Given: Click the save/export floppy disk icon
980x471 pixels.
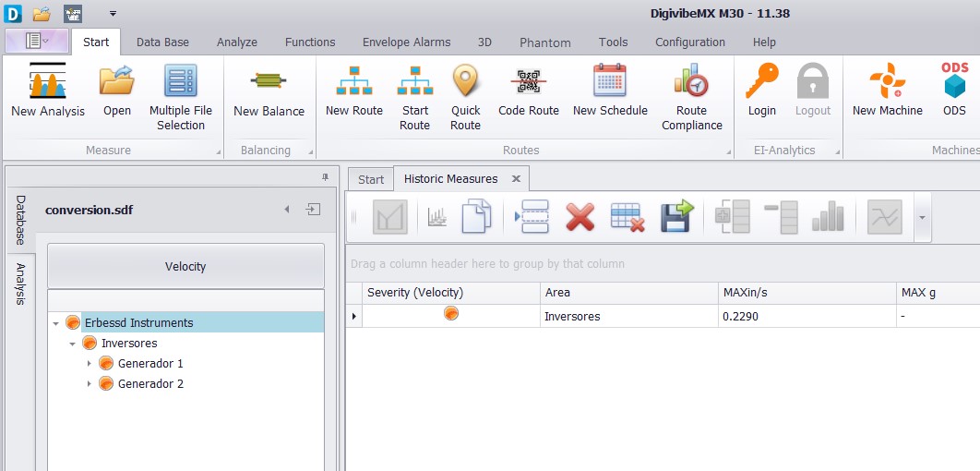Looking at the screenshot, I should point(677,217).
